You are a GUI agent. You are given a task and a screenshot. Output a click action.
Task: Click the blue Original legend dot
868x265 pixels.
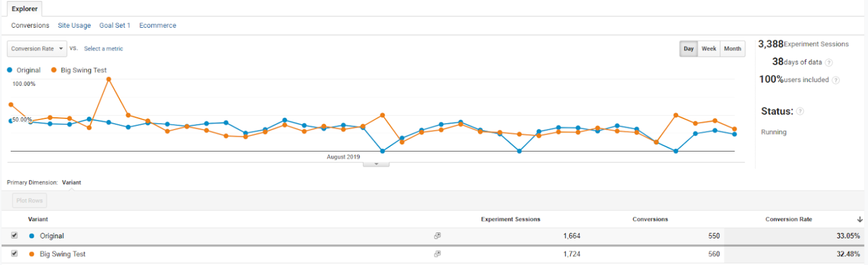coord(10,70)
